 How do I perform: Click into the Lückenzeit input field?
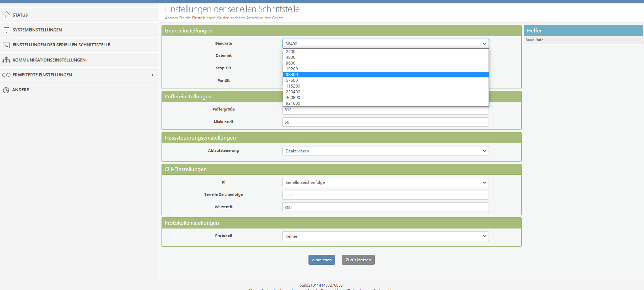tap(385, 122)
